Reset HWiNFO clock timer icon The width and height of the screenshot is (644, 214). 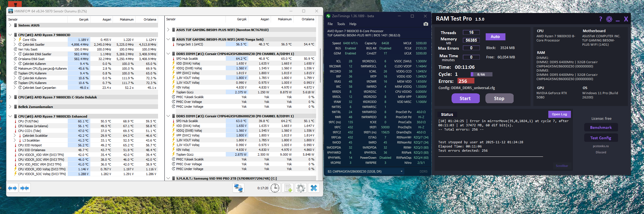[275, 188]
